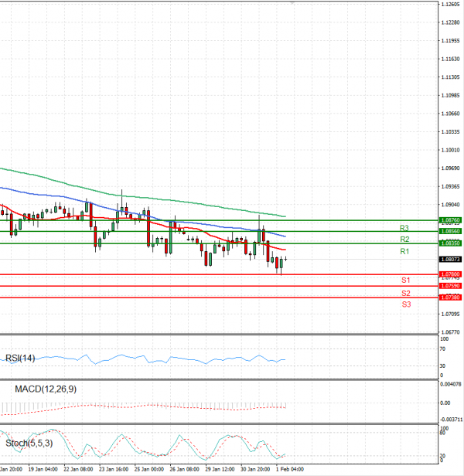
Task: Select the red 1.07800 price tag
Action: pyautogui.click(x=450, y=274)
